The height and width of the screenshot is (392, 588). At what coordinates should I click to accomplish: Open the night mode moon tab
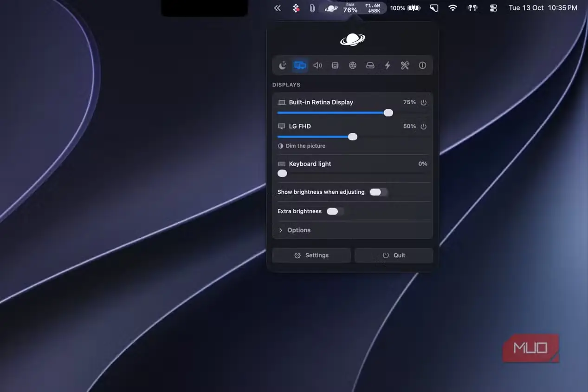point(283,65)
